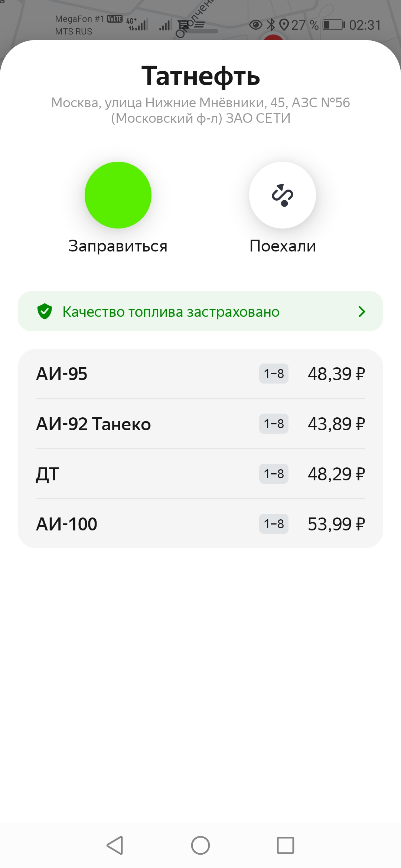Tap the Поехали route icon

coord(283,195)
